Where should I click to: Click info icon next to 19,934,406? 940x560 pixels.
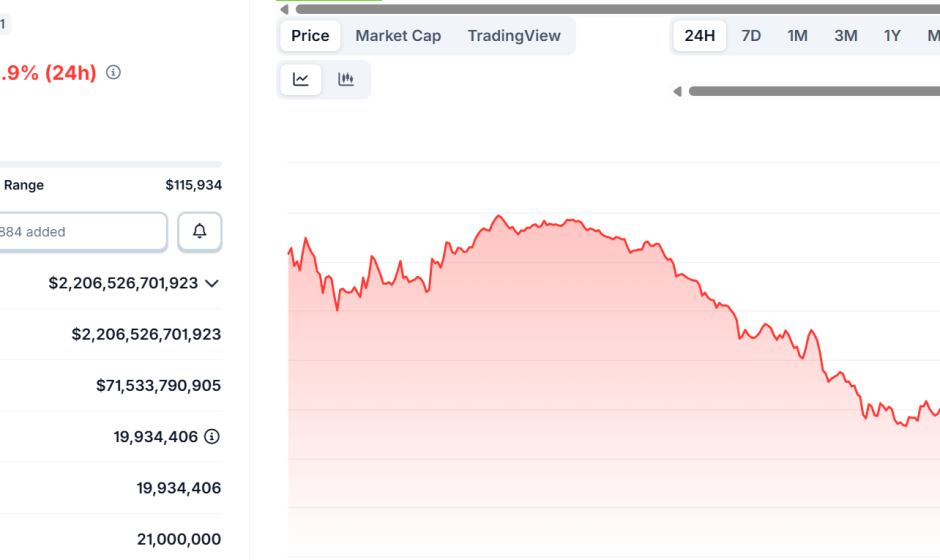click(212, 437)
